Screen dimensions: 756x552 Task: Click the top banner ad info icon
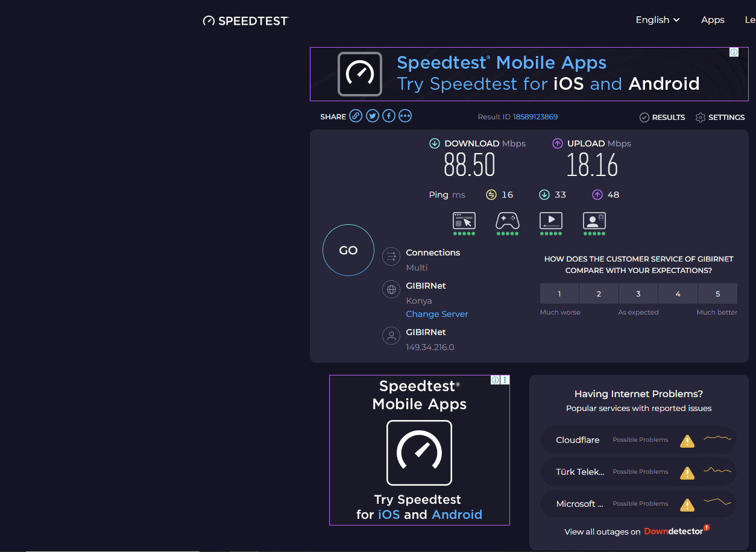734,52
